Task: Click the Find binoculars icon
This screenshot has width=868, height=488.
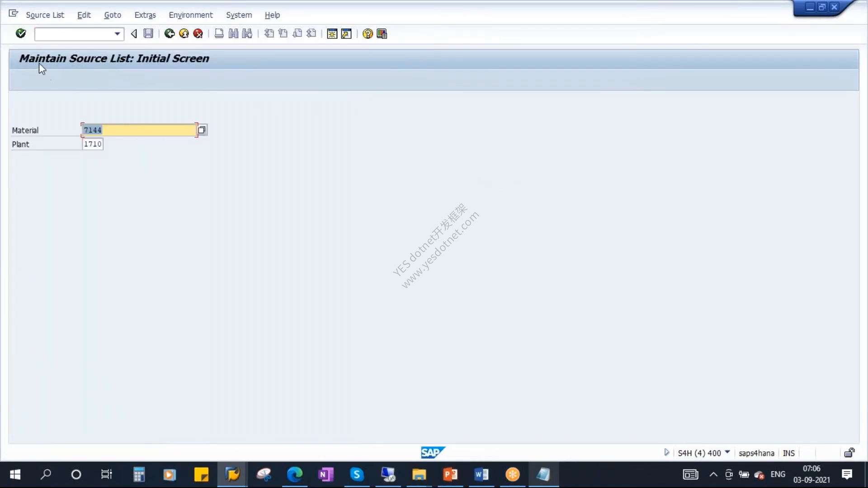Action: (x=233, y=33)
